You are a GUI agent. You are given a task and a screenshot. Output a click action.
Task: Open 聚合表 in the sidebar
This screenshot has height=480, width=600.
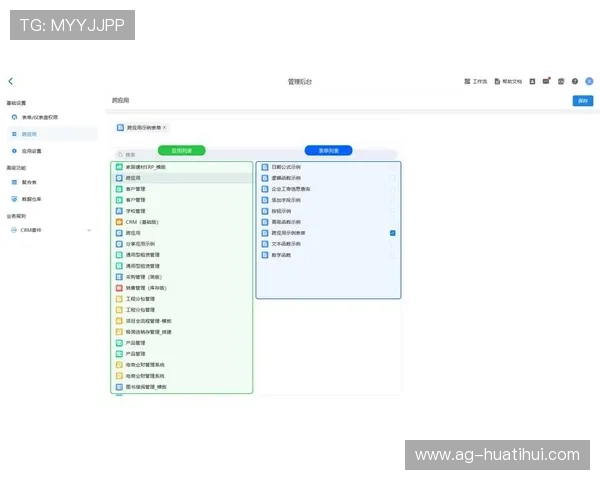pyautogui.click(x=52, y=182)
